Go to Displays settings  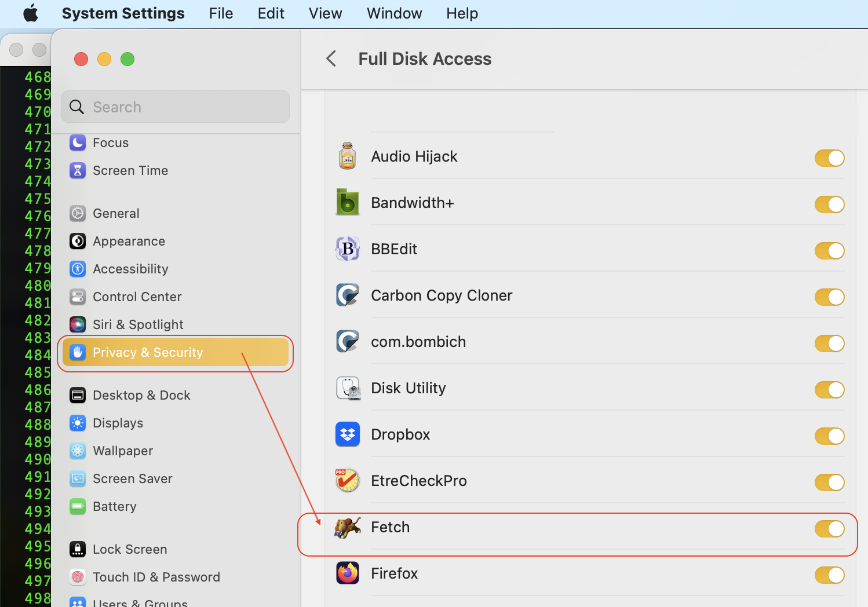point(176,423)
